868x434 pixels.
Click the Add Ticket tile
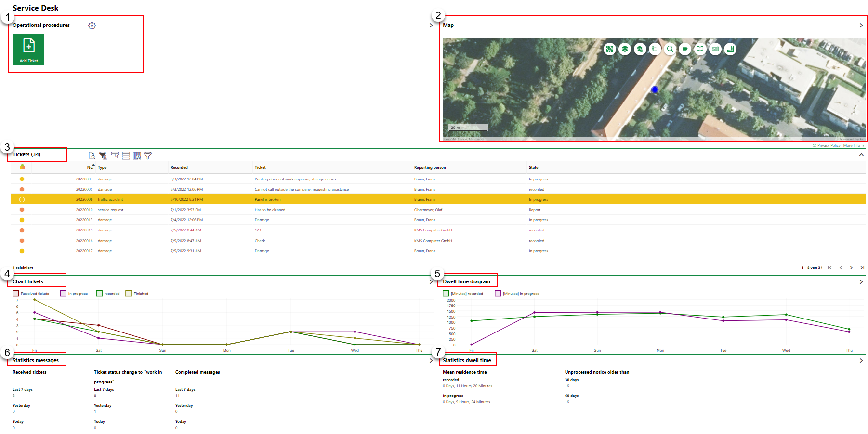tap(28, 49)
